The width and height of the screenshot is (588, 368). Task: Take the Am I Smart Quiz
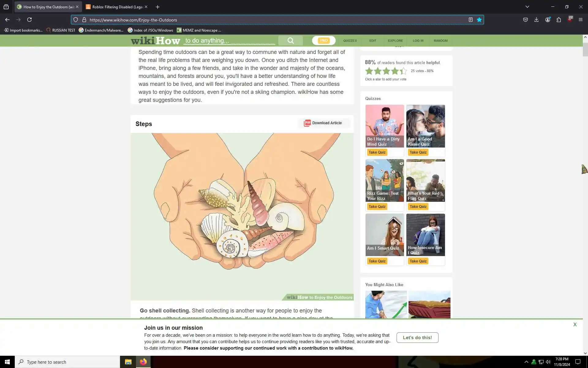tap(377, 261)
